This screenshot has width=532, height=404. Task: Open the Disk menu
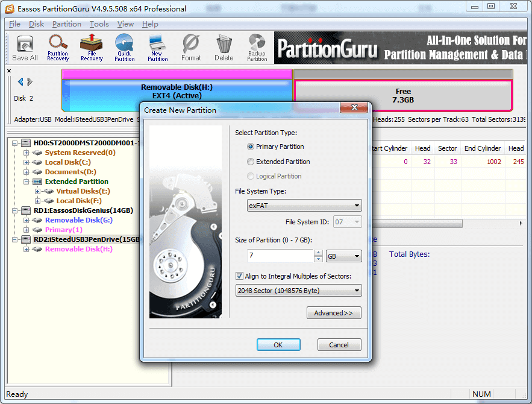(x=36, y=24)
